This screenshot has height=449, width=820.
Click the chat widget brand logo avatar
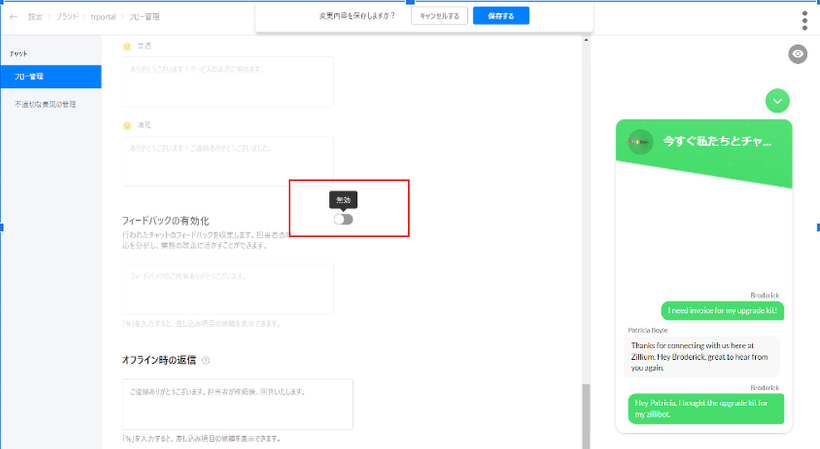639,142
